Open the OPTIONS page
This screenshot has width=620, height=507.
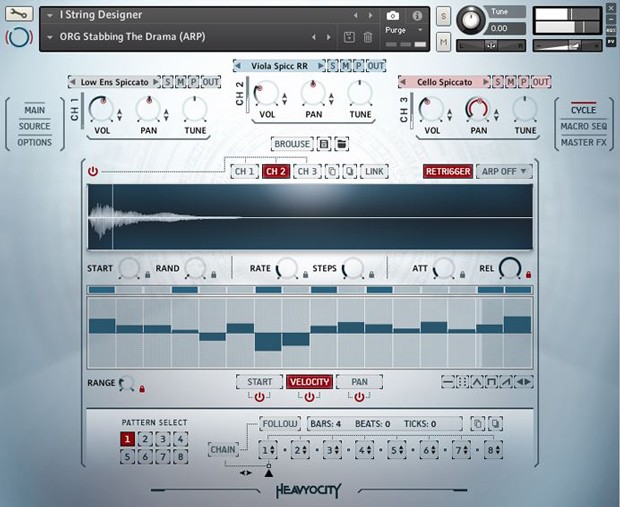(x=35, y=142)
